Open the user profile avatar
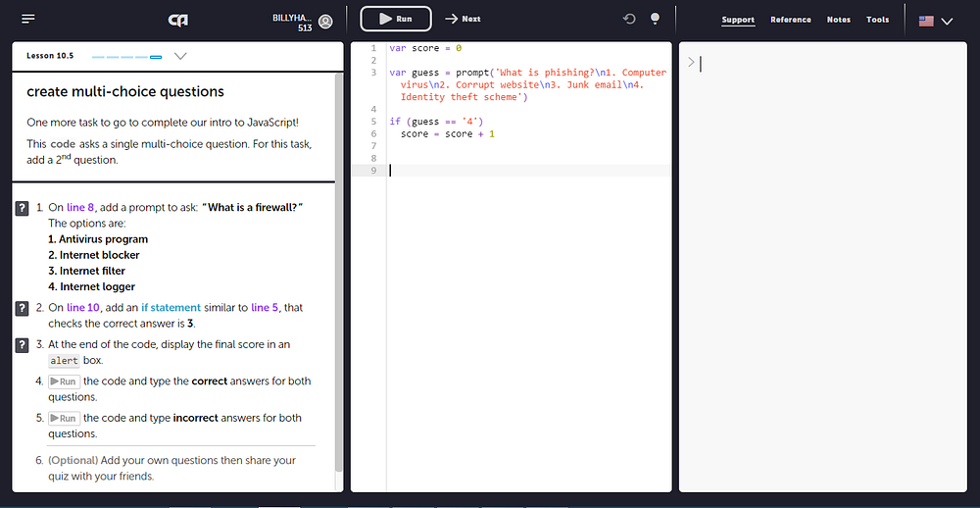Image resolution: width=980 pixels, height=508 pixels. pos(325,22)
